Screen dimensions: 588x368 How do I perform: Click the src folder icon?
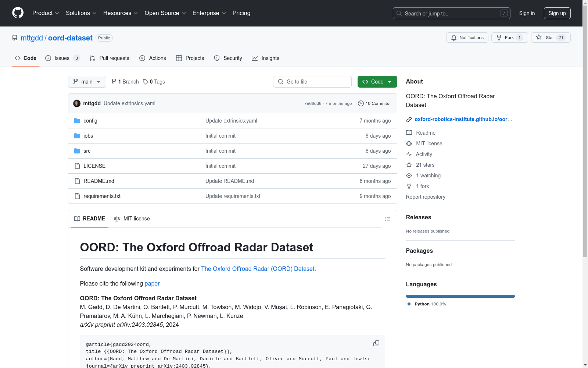tap(77, 151)
